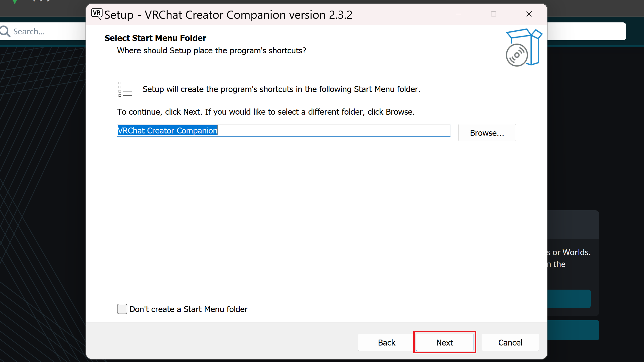Click the greyed-out maximize icon
This screenshot has width=644, height=362.
(x=493, y=14)
